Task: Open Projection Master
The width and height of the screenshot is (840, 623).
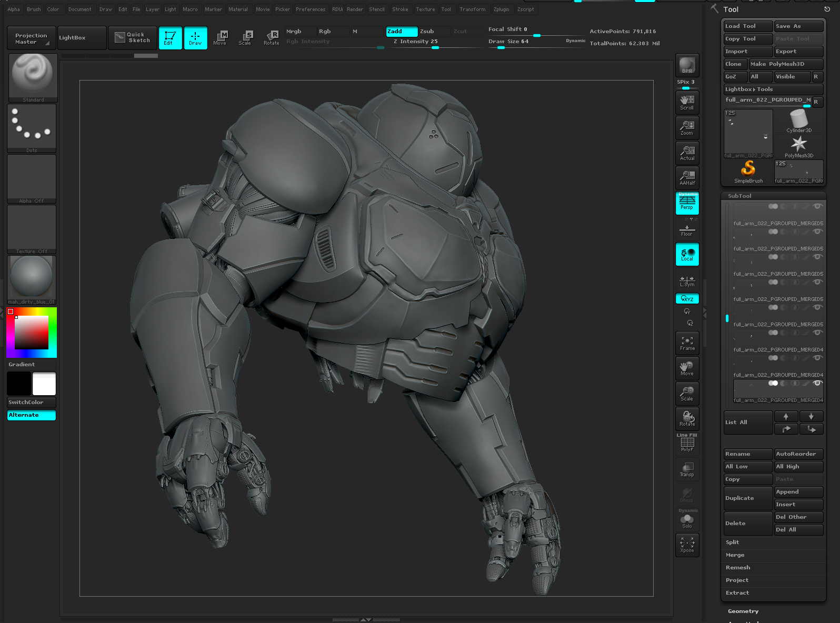Action: point(31,38)
